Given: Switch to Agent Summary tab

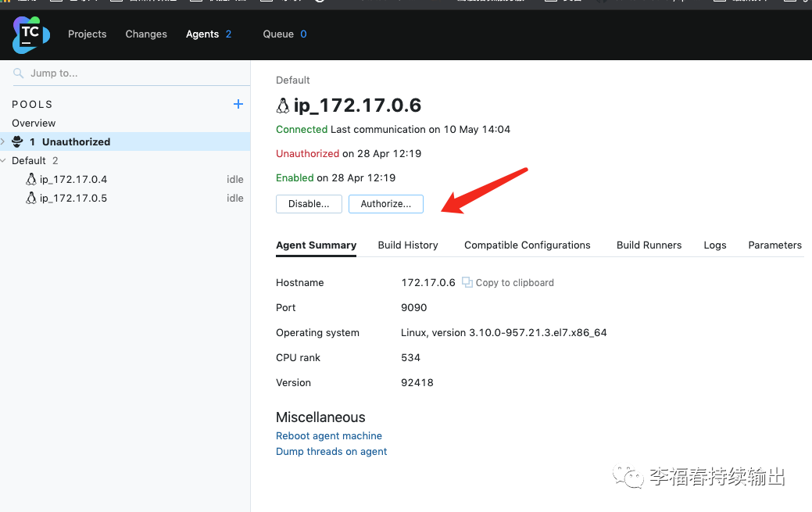Looking at the screenshot, I should [x=316, y=245].
